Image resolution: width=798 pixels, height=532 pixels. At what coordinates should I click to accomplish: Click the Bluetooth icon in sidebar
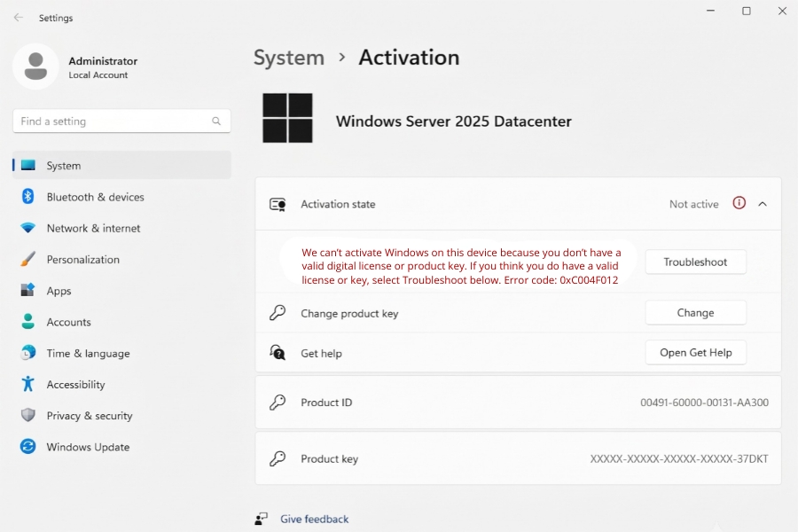28,197
